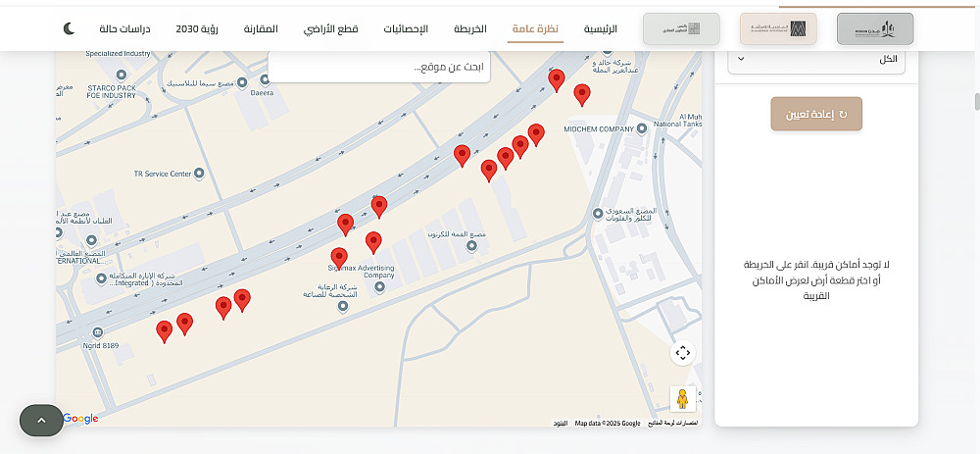Click the scroll-to-top chevron button
This screenshot has width=980, height=454.
(x=41, y=421)
